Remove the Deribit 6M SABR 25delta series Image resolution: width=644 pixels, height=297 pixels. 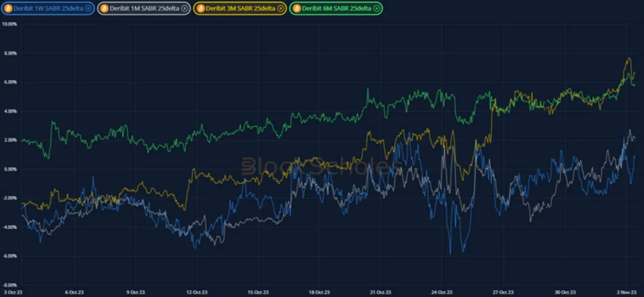377,9
